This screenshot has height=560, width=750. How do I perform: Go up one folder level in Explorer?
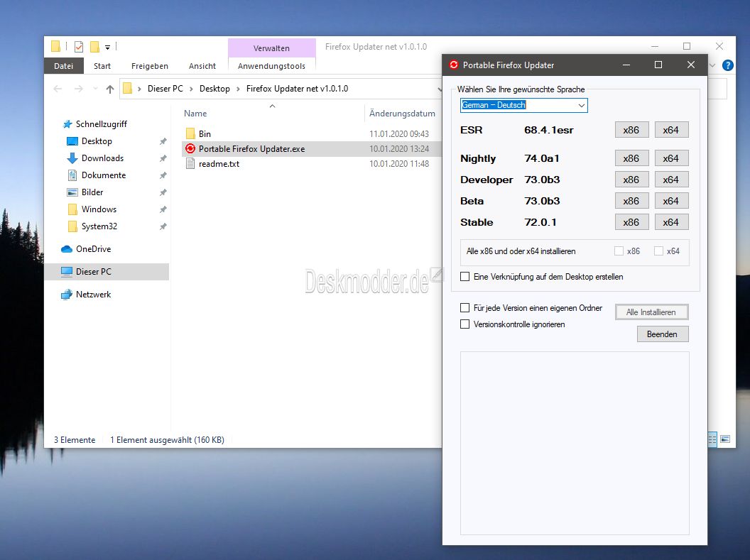[x=110, y=89]
